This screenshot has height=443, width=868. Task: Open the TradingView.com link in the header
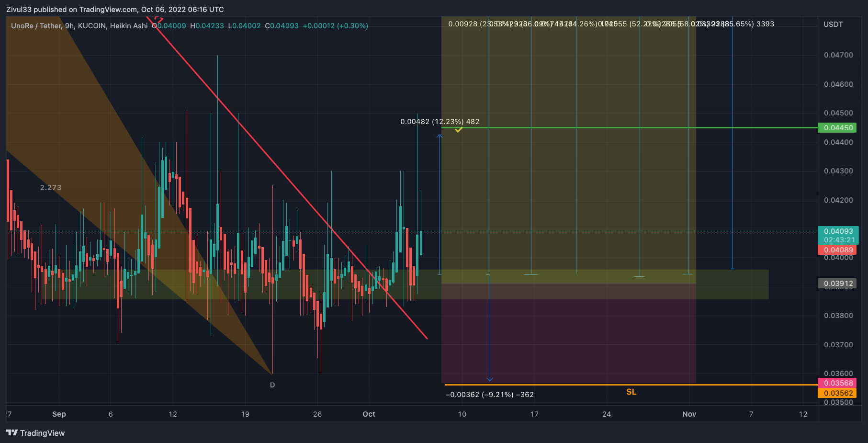click(x=109, y=10)
